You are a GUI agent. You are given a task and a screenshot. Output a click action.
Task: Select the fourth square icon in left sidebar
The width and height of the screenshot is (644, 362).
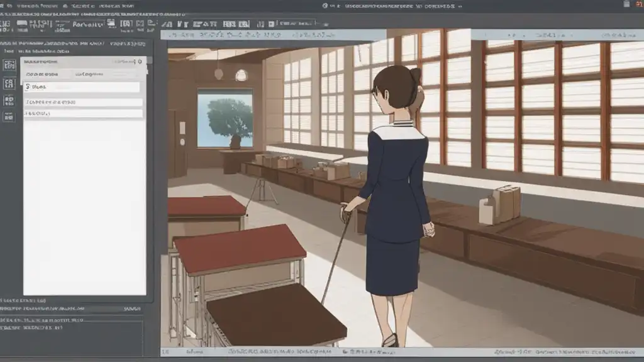pyautogui.click(x=9, y=116)
